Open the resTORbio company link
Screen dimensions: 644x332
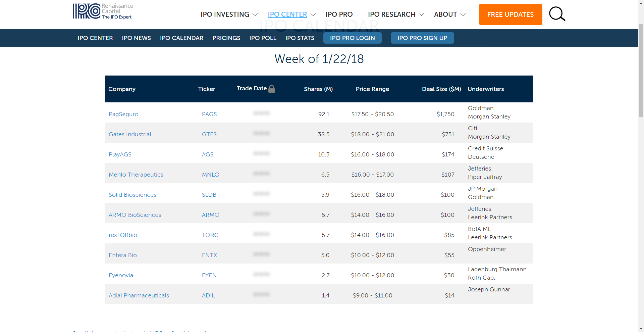pos(123,235)
